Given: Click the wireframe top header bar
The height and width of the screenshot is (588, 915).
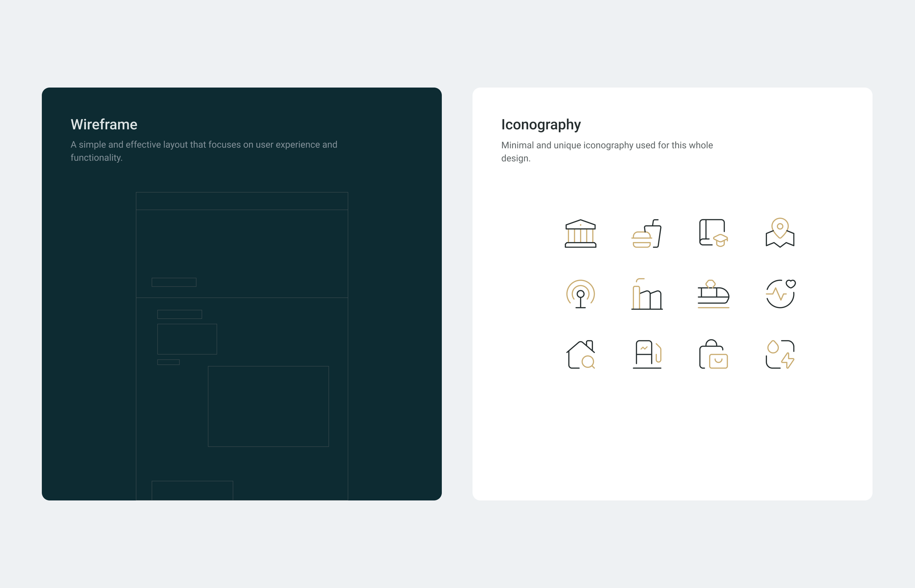Looking at the screenshot, I should pos(242,201).
